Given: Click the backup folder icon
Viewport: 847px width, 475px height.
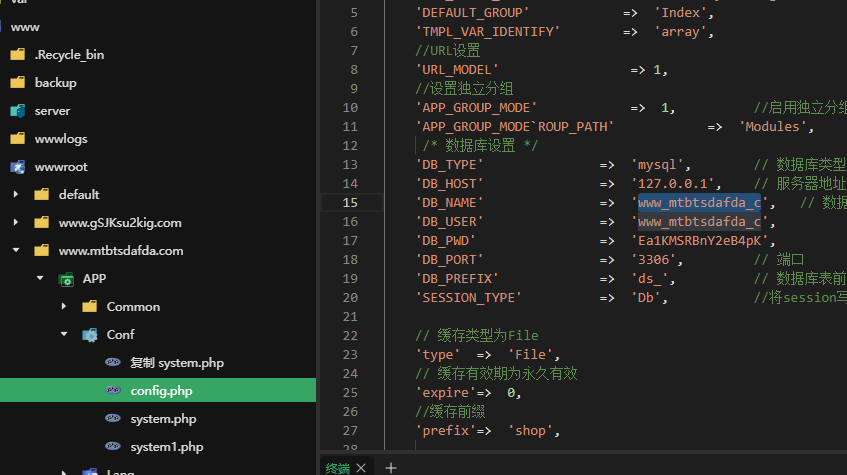Looking at the screenshot, I should [17, 83].
